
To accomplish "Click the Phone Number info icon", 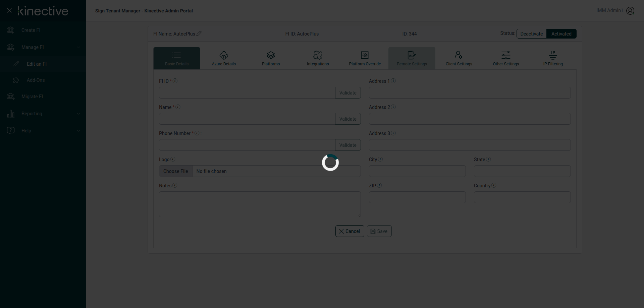I will 197,133.
